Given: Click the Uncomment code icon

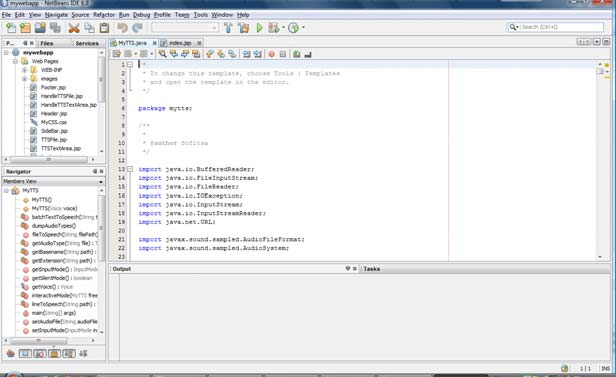Looking at the screenshot, I should (308, 54).
